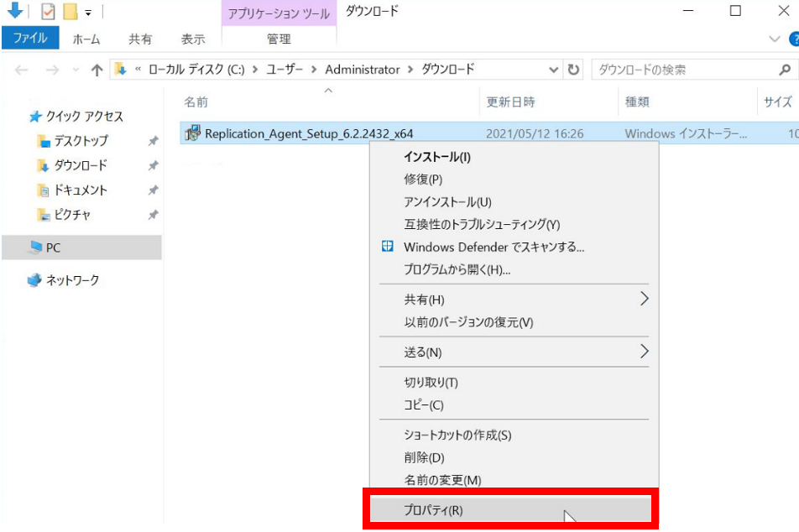Switch to the 共有 ribbon tab
The width and height of the screenshot is (799, 532).
click(x=140, y=39)
